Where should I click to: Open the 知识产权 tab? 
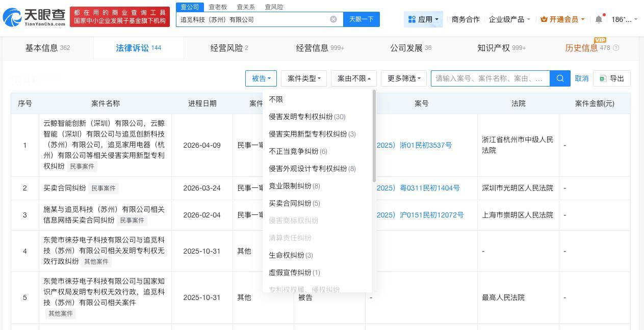point(502,48)
